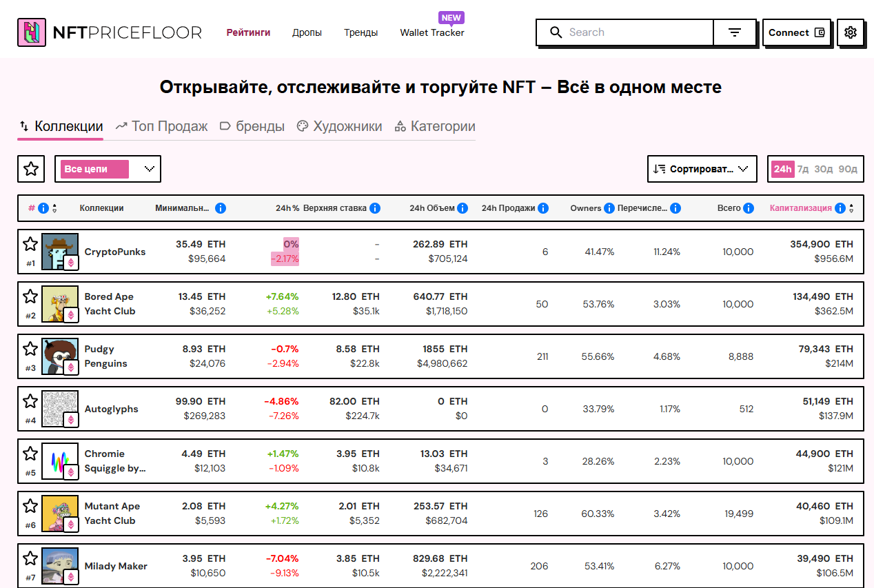Switch to the Художники tab
Image resolution: width=874 pixels, height=588 pixels.
339,127
